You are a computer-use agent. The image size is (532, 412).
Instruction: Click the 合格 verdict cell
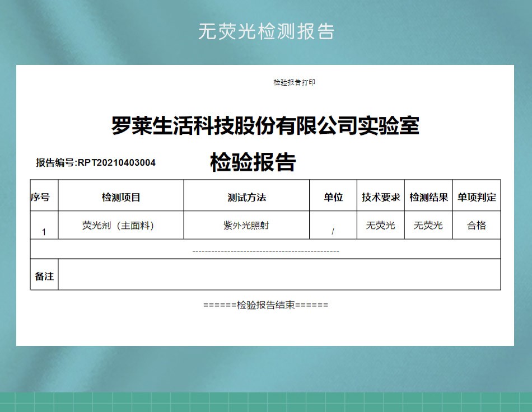[x=477, y=225]
